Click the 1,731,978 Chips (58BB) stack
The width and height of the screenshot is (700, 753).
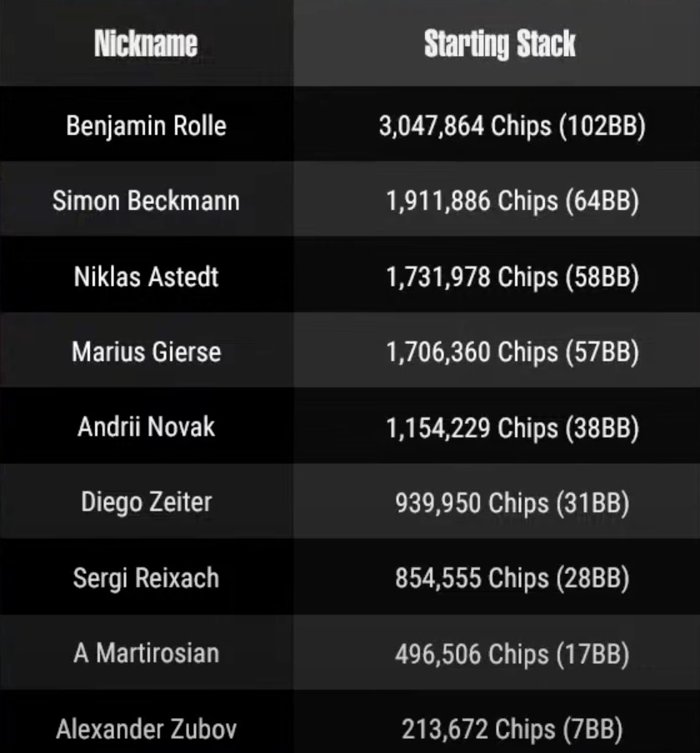(x=512, y=277)
